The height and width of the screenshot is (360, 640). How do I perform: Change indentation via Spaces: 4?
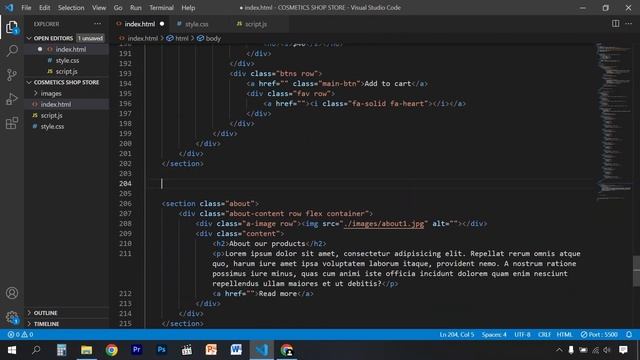pyautogui.click(x=494, y=334)
